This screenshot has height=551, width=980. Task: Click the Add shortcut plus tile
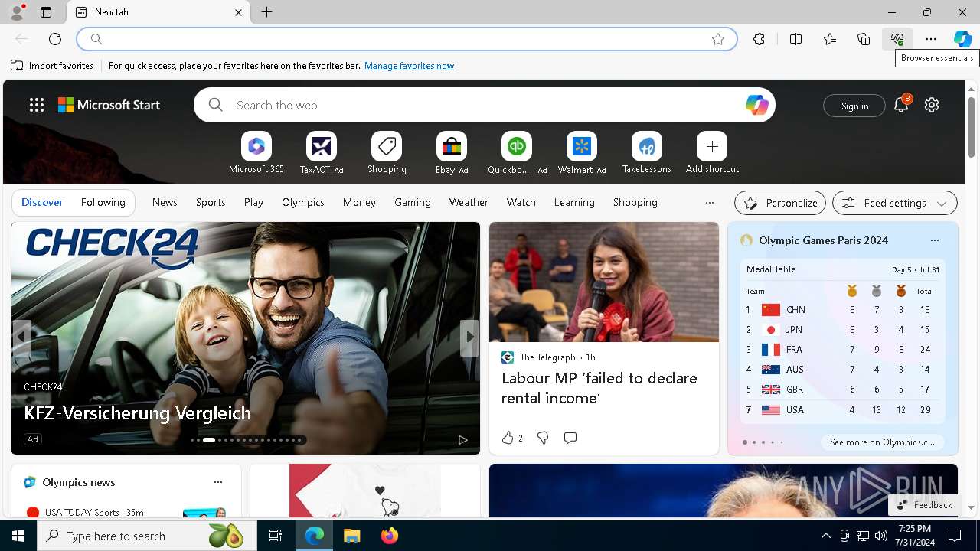pyautogui.click(x=712, y=146)
